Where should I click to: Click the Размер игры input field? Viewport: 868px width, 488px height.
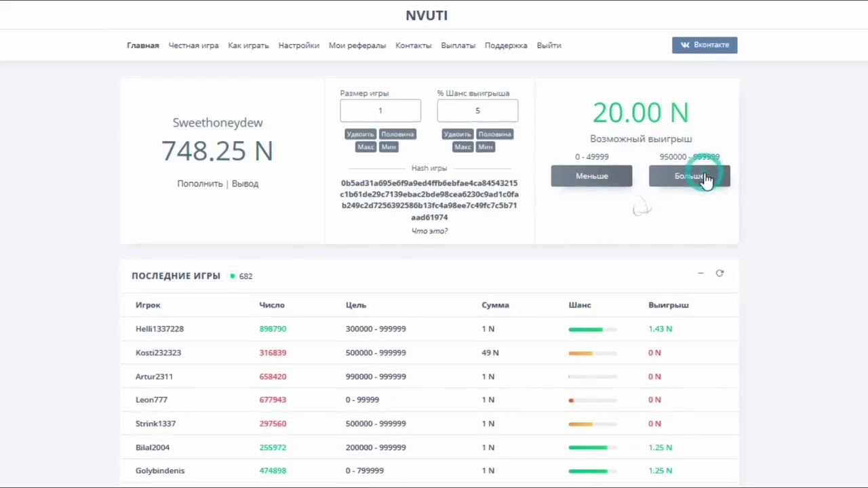(x=380, y=110)
